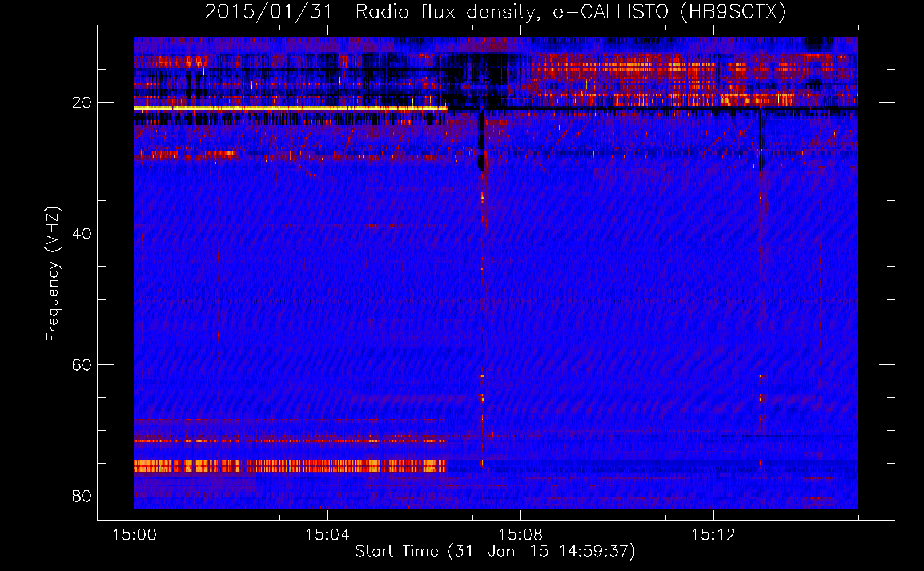The height and width of the screenshot is (571, 924).
Task: Click the plot title 'Radio flux density, e-CALLISTO (HB9SCTX)'
Action: point(571,11)
